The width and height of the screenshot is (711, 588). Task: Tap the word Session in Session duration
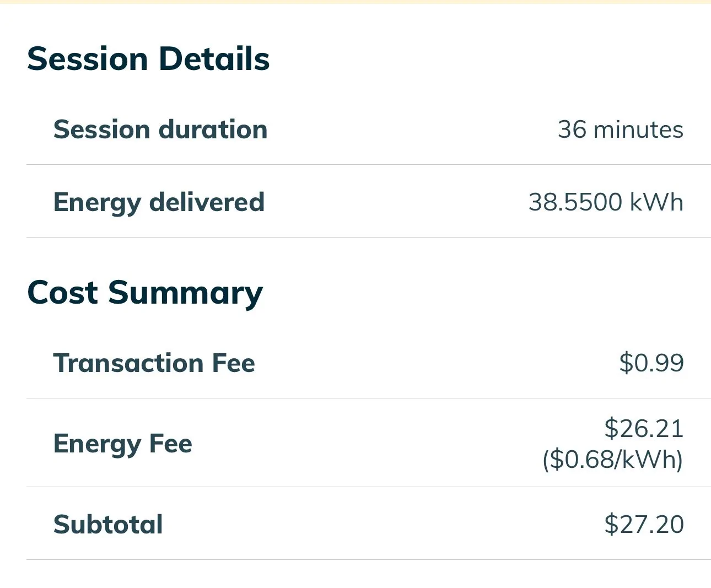click(x=101, y=130)
